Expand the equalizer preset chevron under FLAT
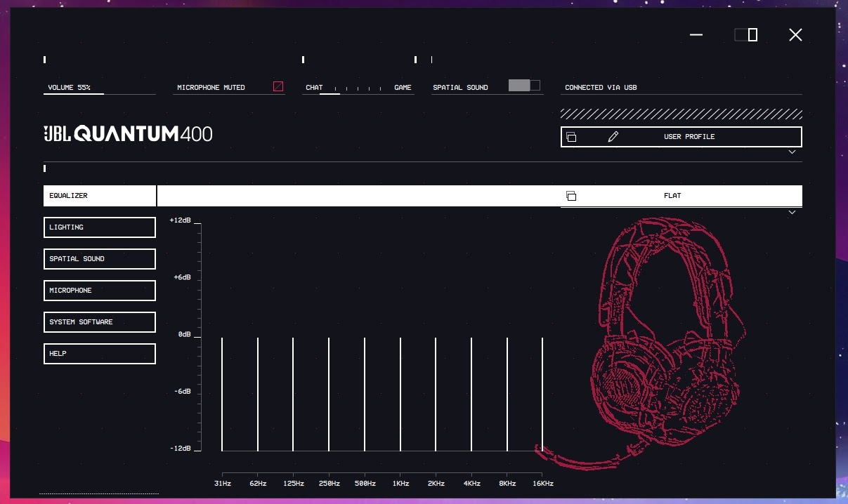The image size is (848, 504). (792, 212)
